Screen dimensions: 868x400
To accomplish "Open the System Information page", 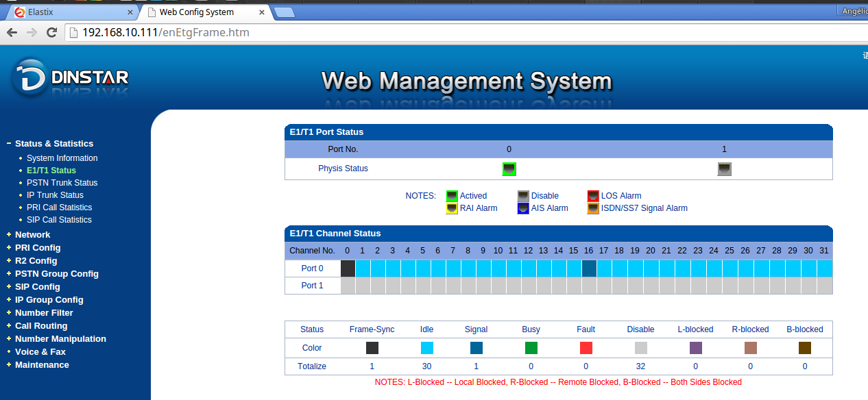I will pyautogui.click(x=62, y=158).
